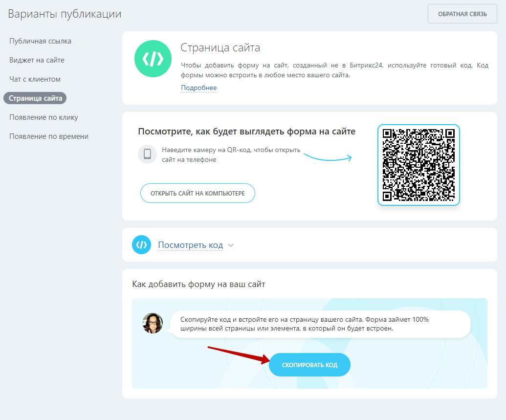506x420 pixels.
Task: Click the green code icon of Страница сайта
Action: coord(153,59)
